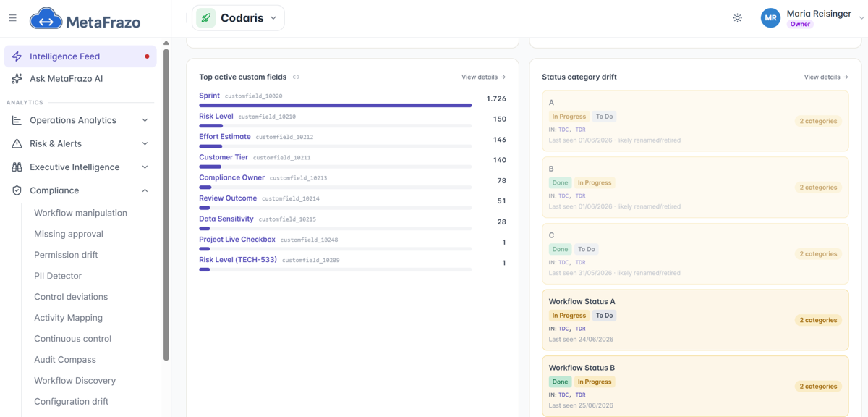Click the Compliance shield icon
The image size is (868, 417).
coord(17,190)
